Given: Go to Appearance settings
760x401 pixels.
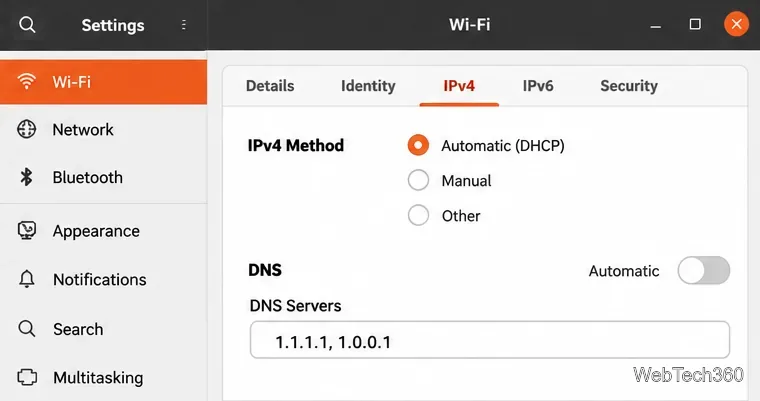Looking at the screenshot, I should pyautogui.click(x=103, y=231).
